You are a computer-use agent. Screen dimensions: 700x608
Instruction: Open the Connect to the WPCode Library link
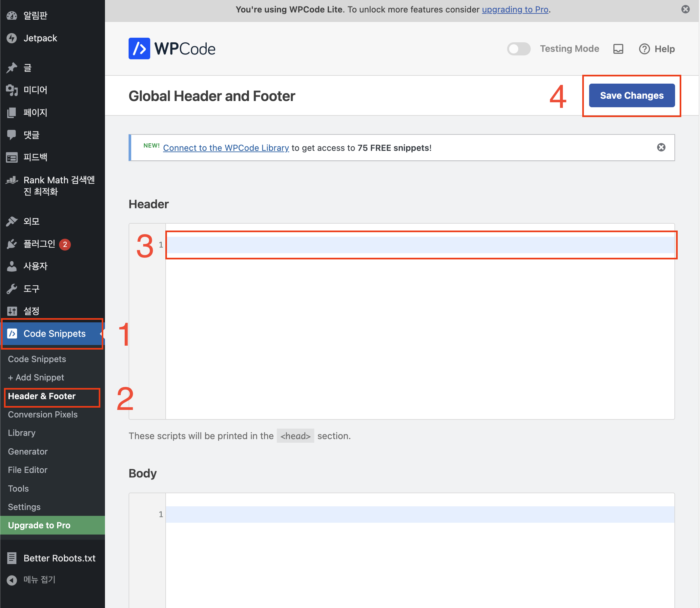(x=226, y=148)
